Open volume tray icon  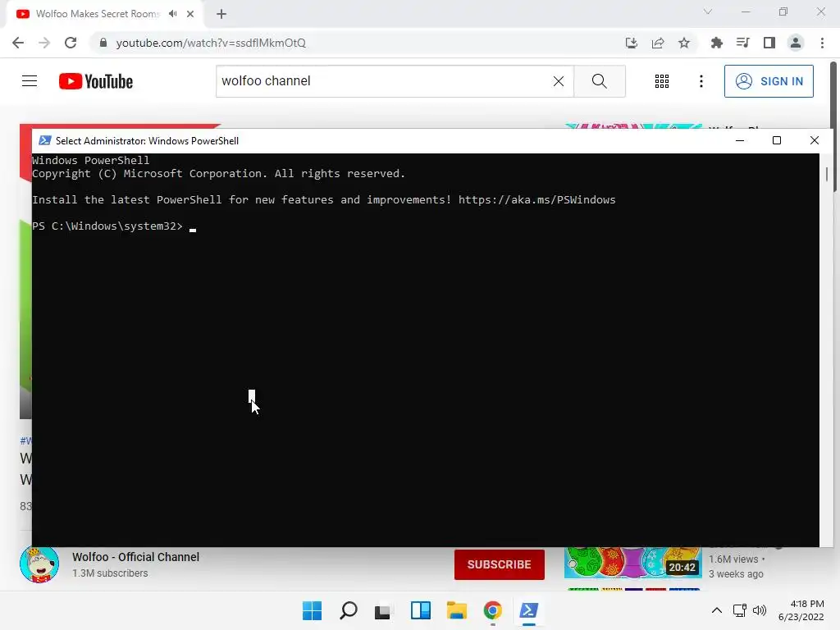click(x=760, y=610)
